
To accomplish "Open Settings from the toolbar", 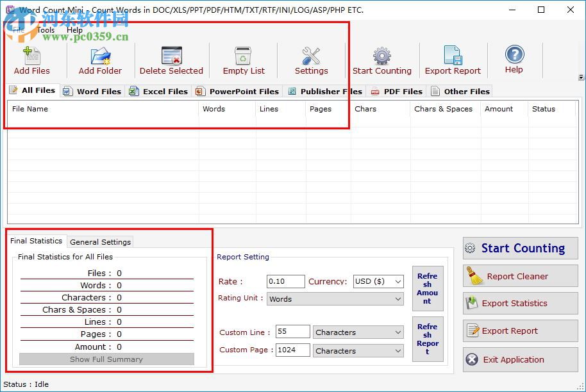I will pyautogui.click(x=311, y=57).
